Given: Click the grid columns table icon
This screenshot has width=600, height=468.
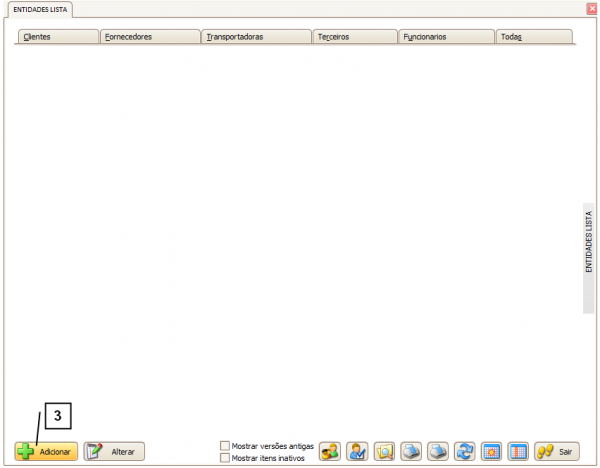Looking at the screenshot, I should (x=518, y=452).
